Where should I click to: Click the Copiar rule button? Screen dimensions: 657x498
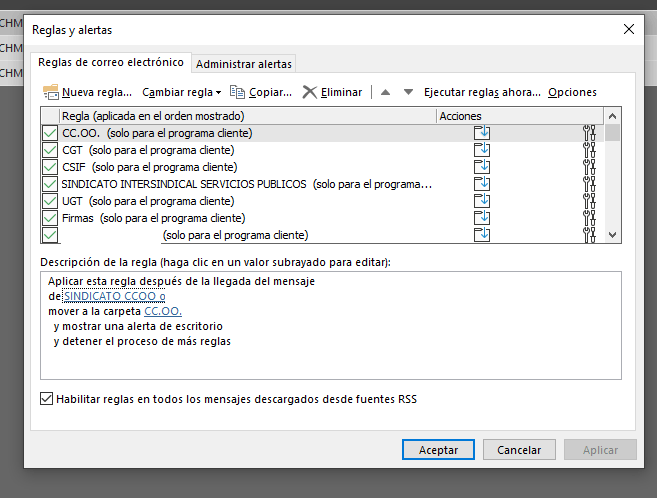pyautogui.click(x=260, y=92)
